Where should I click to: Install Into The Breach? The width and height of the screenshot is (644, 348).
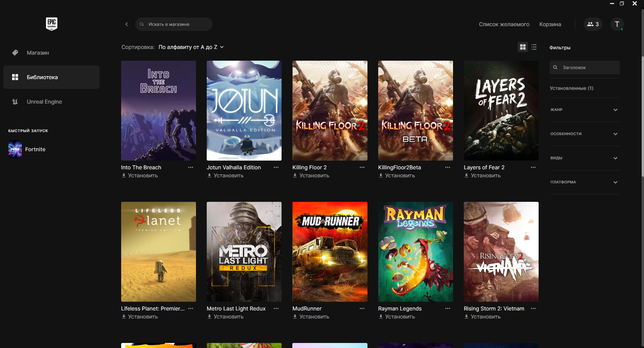click(x=140, y=175)
